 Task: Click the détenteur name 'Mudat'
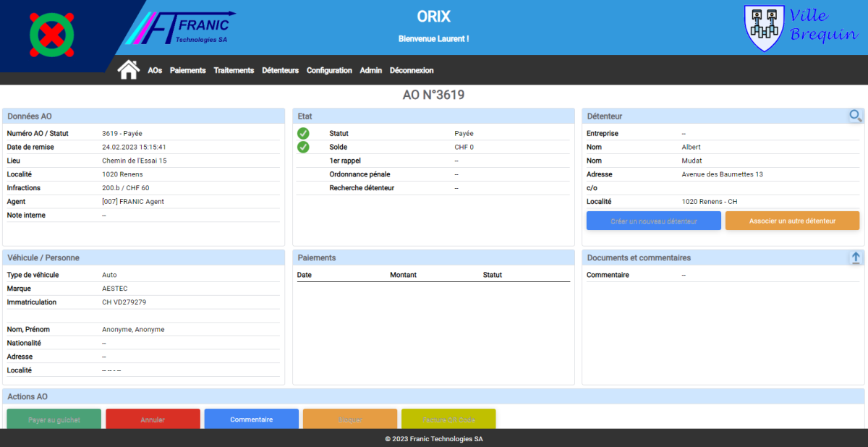pyautogui.click(x=692, y=161)
